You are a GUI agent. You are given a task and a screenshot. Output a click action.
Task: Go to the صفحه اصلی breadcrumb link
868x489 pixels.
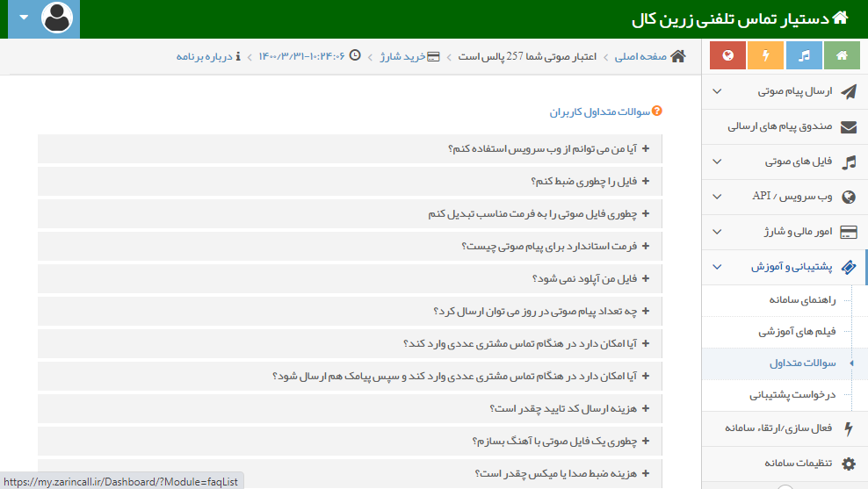click(640, 56)
